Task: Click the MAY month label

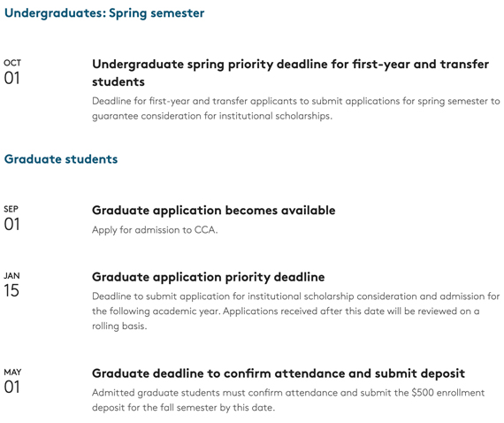Action: click(12, 373)
